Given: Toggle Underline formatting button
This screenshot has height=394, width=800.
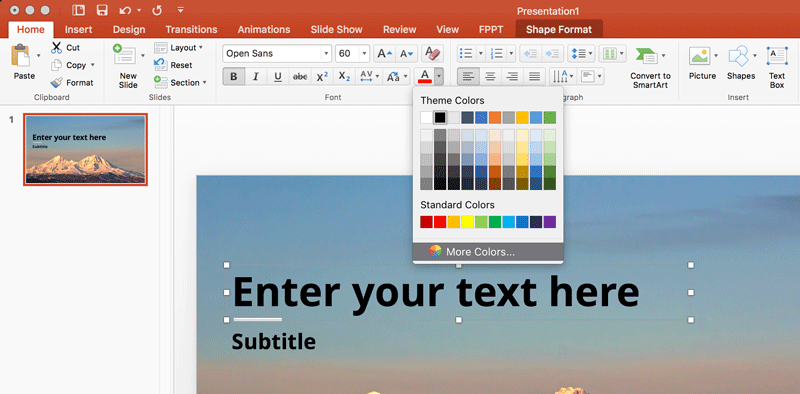Looking at the screenshot, I should click(278, 77).
